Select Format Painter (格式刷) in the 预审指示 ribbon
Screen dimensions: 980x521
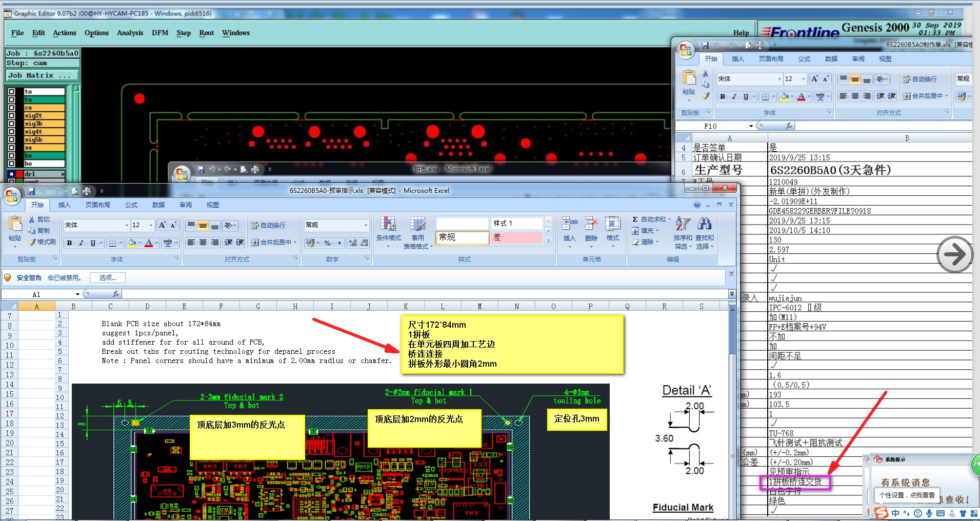coord(42,242)
